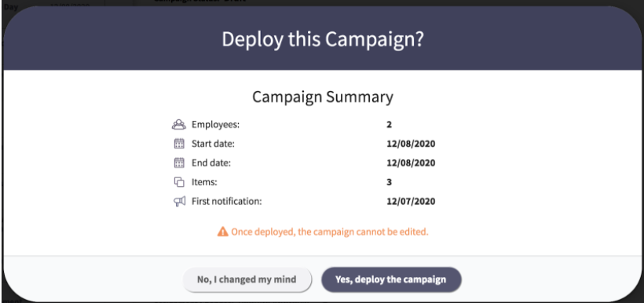The image size is (644, 303).
Task: Click the End date calendar icon
Action: (x=179, y=163)
